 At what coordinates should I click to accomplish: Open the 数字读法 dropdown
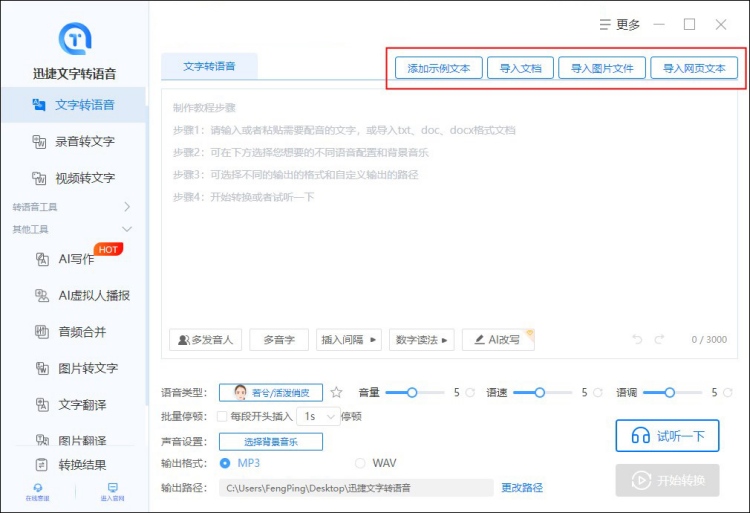(x=421, y=339)
